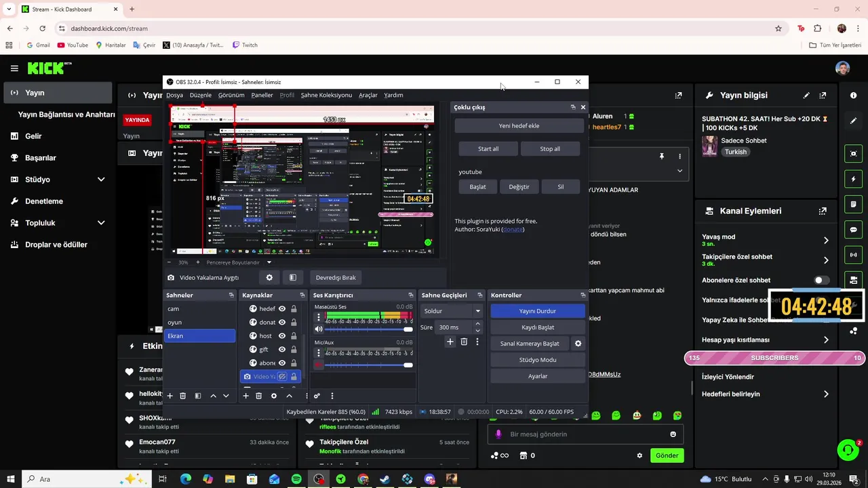Expand Hedefleri belirleyin chevron
The image size is (868, 488).
(826, 394)
